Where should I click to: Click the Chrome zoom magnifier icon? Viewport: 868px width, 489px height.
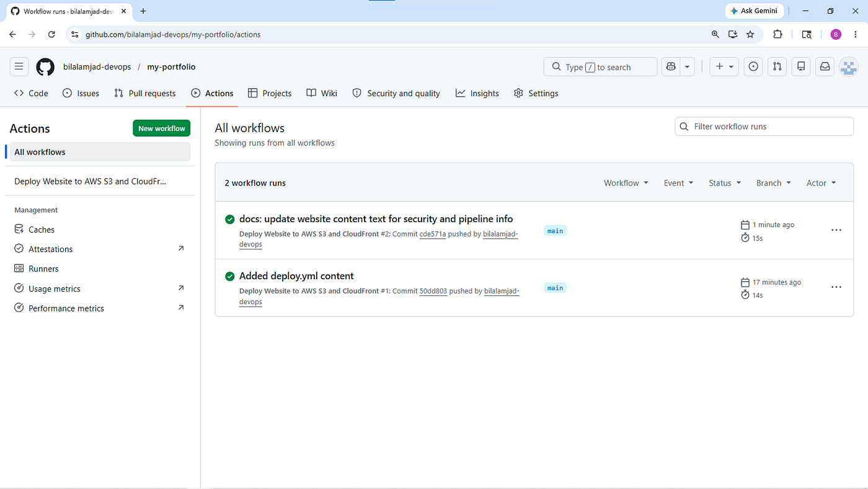click(x=715, y=34)
